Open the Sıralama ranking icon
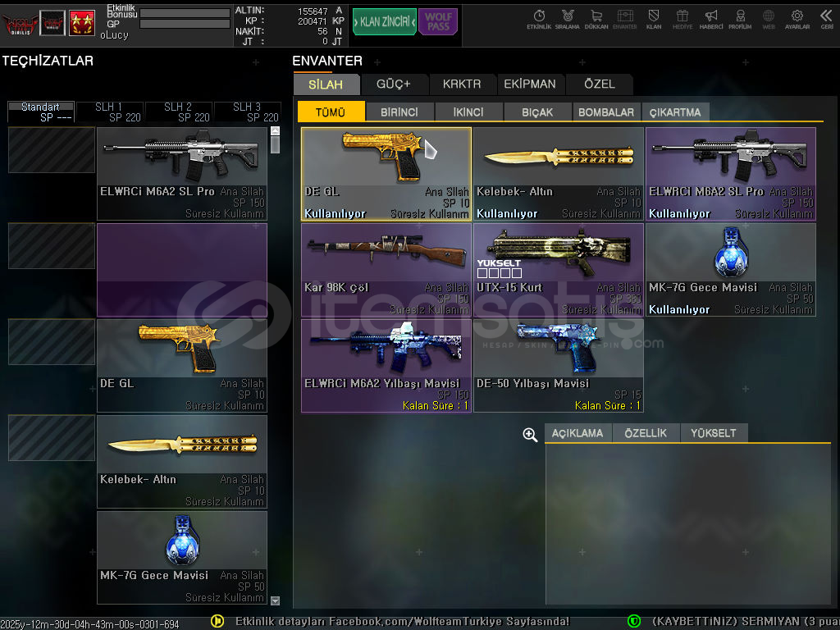The image size is (840, 630). point(568,20)
